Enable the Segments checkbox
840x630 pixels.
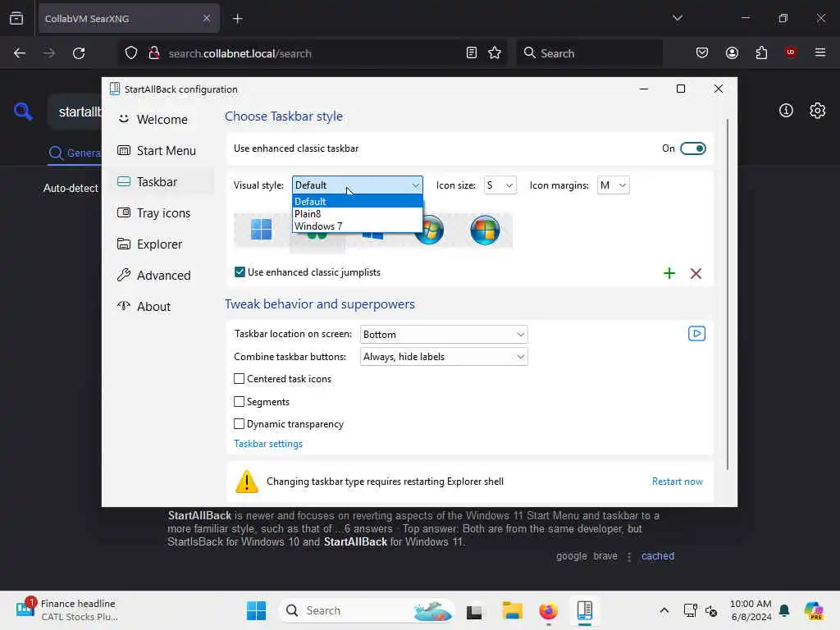(239, 401)
